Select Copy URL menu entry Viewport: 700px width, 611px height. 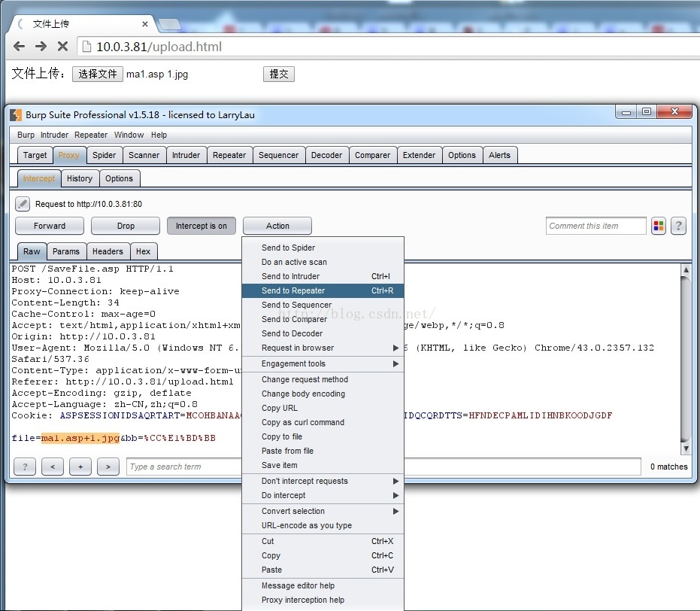(323, 408)
